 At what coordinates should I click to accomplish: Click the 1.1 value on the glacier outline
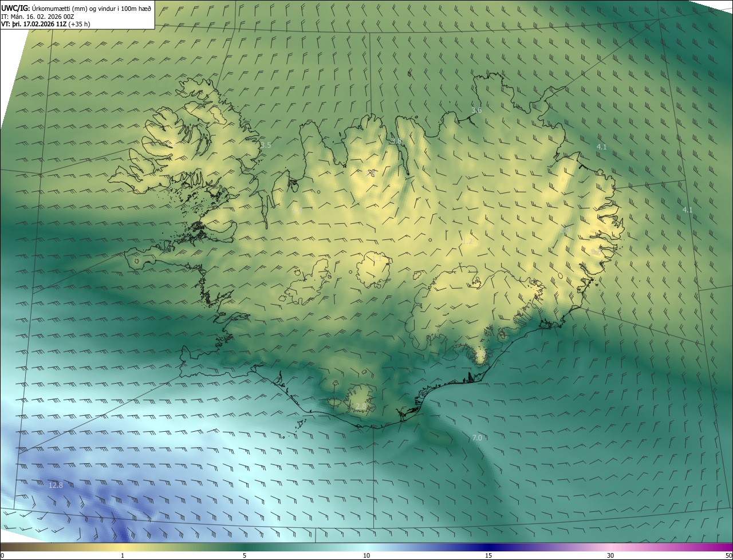pos(376,259)
